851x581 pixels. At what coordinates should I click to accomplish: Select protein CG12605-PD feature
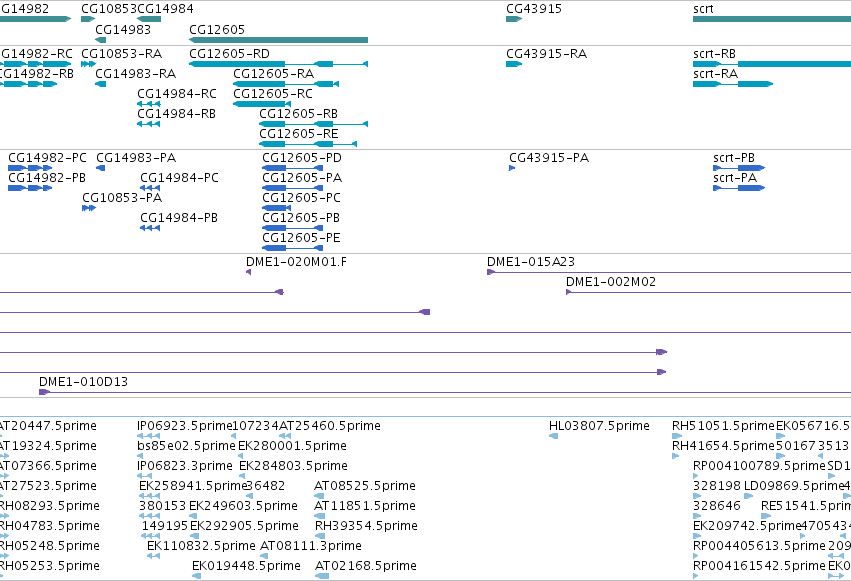(x=293, y=168)
